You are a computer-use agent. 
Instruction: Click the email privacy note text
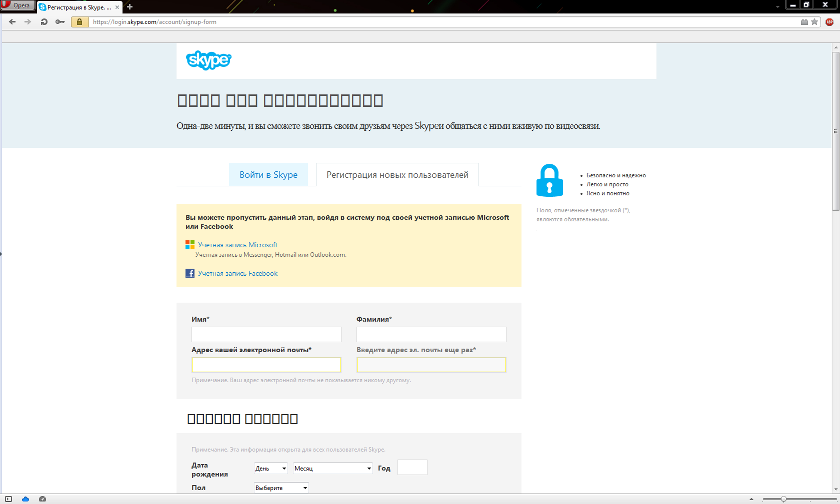pyautogui.click(x=301, y=380)
